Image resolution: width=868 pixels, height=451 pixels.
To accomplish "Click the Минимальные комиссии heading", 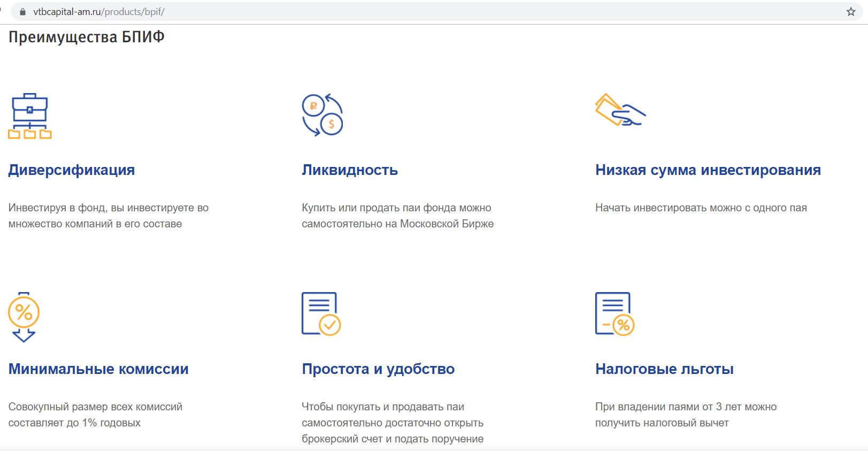I will click(98, 369).
